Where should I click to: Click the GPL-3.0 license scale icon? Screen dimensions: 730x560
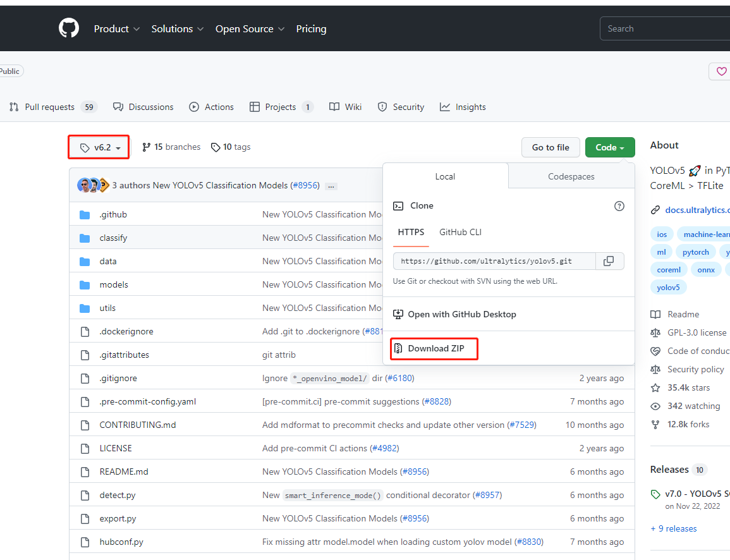(x=655, y=332)
